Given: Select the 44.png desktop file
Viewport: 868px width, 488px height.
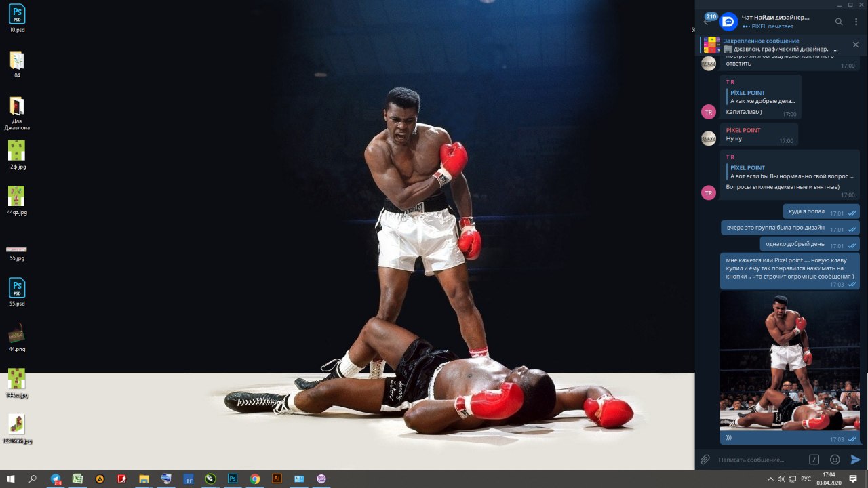Looking at the screenshot, I should [17, 338].
